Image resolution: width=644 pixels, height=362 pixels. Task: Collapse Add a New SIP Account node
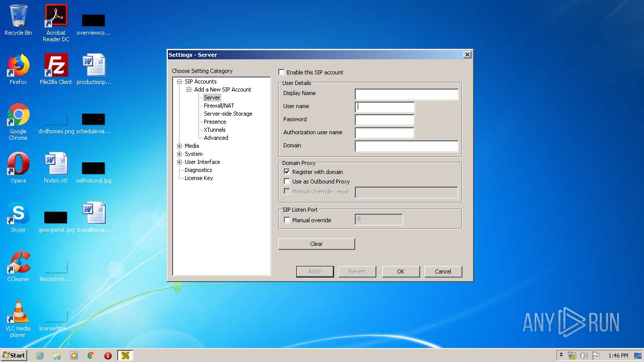[189, 89]
